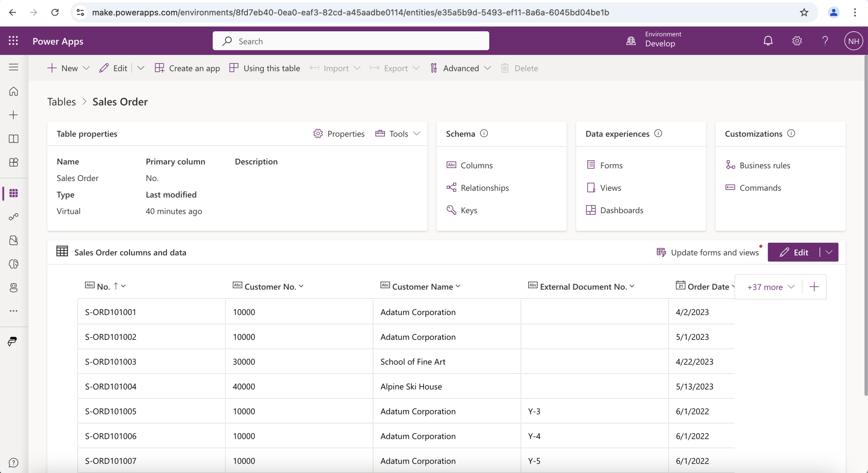This screenshot has width=868, height=473.
Task: Open the app launcher waffle icon
Action: (13, 41)
